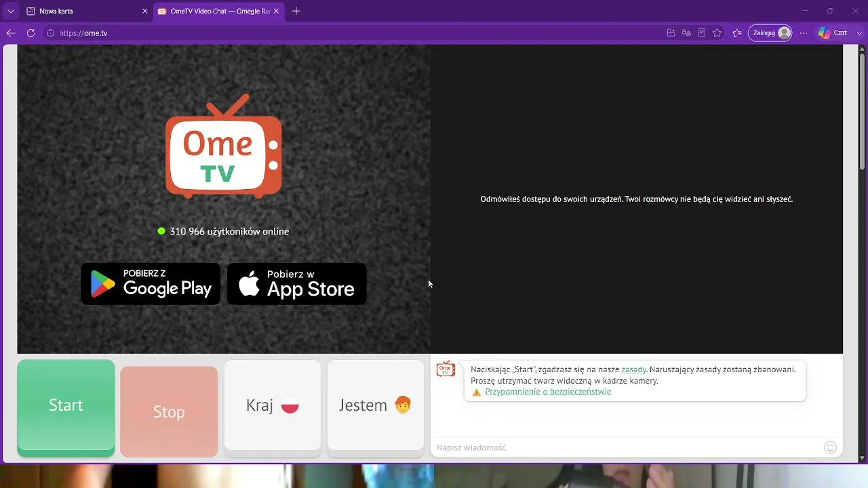Image resolution: width=868 pixels, height=488 pixels.
Task: Select the OmeTV Video Chat tab
Action: tap(218, 11)
